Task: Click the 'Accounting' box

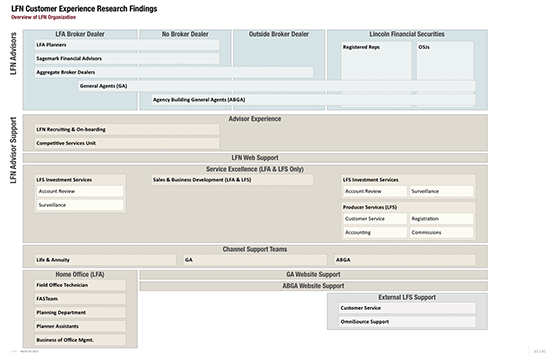Action: point(375,232)
